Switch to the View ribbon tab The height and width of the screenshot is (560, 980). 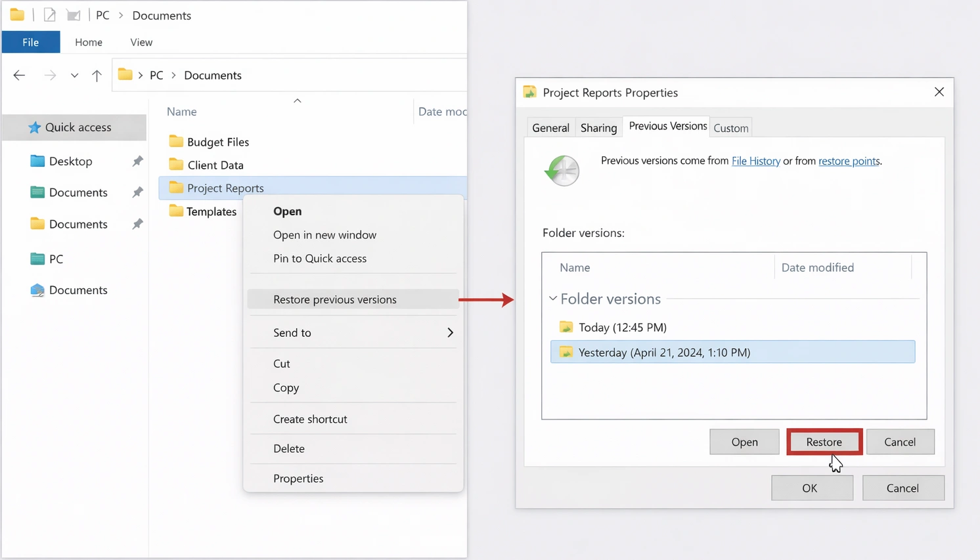point(141,42)
